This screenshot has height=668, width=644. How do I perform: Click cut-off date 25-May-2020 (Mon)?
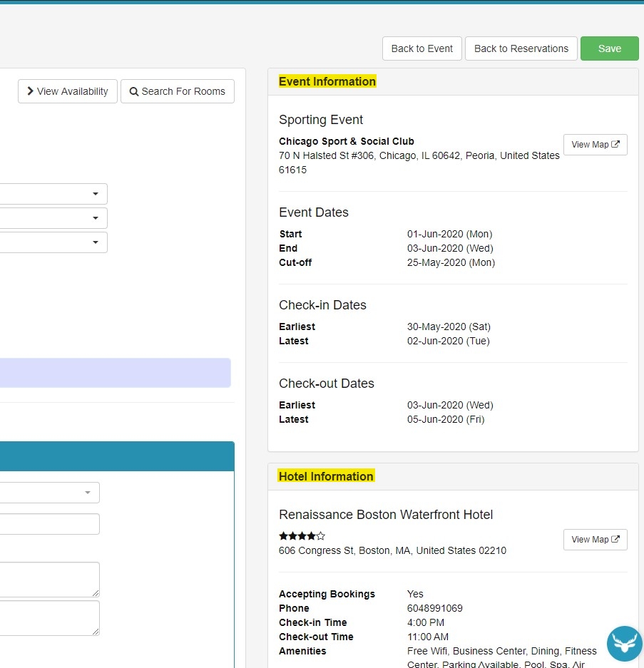click(451, 262)
